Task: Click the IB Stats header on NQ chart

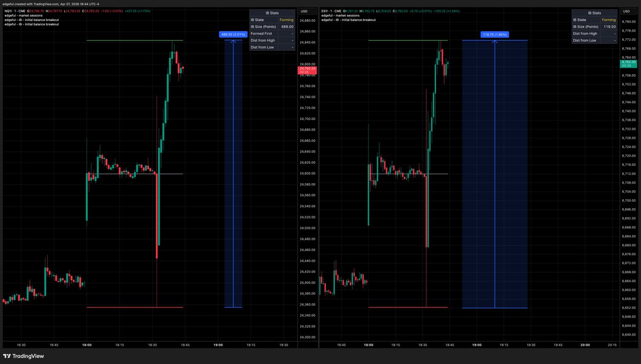Action: [272, 12]
